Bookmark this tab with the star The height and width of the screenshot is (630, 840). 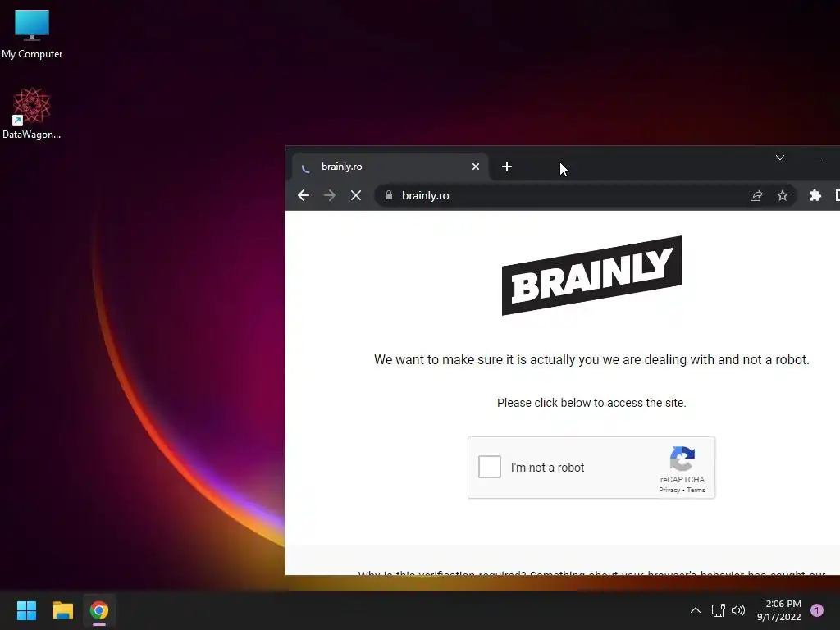[x=782, y=195]
